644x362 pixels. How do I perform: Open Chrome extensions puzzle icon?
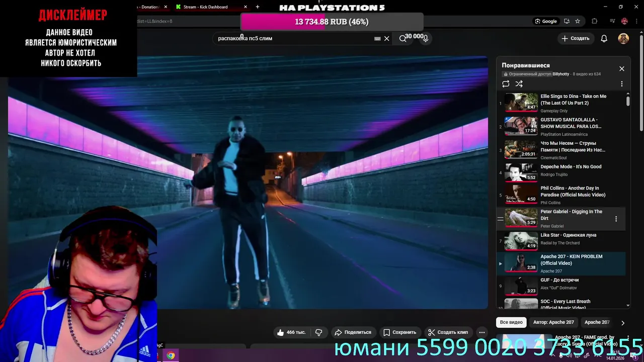[595, 21]
